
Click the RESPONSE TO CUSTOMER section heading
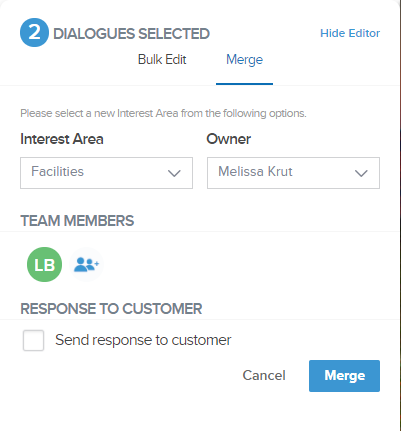[111, 309]
